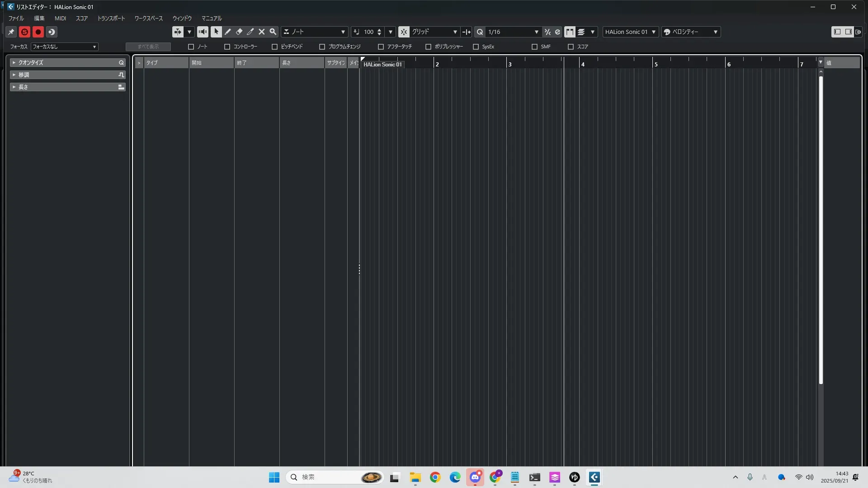Screen dimensions: 868x488
Task: Expand the クオンタイズ section
Action: coord(14,62)
